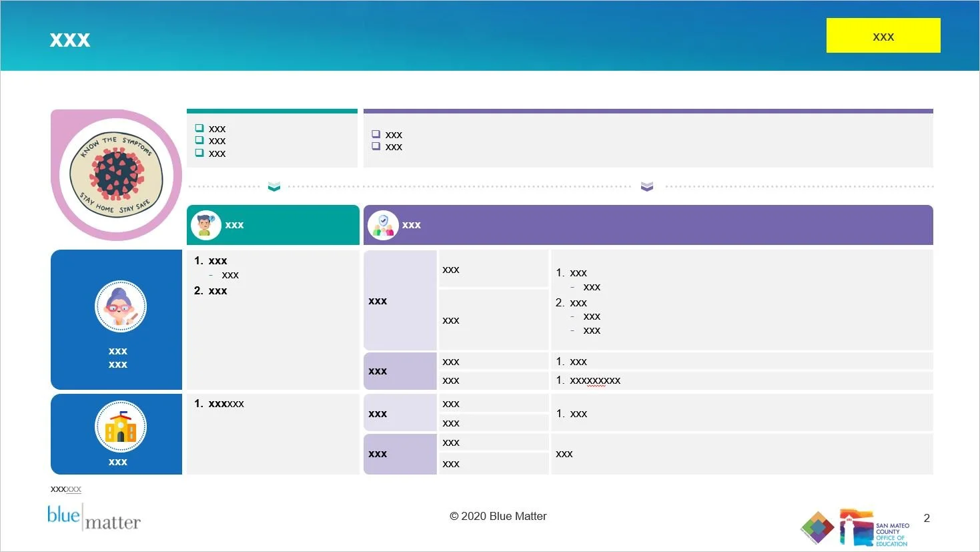This screenshot has width=980, height=552.
Task: Select the confused person icon in teal header
Action: point(205,225)
